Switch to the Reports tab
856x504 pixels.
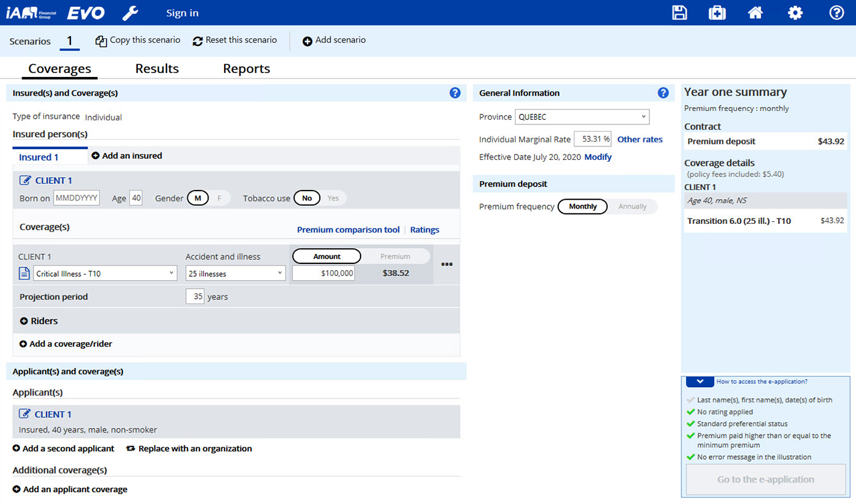point(246,69)
